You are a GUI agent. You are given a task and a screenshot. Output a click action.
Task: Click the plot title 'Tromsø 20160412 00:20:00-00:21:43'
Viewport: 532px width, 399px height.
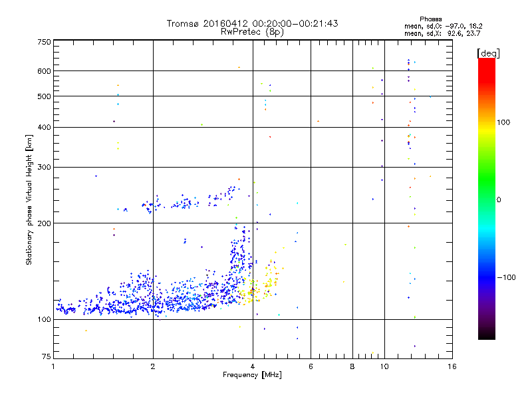pos(252,23)
